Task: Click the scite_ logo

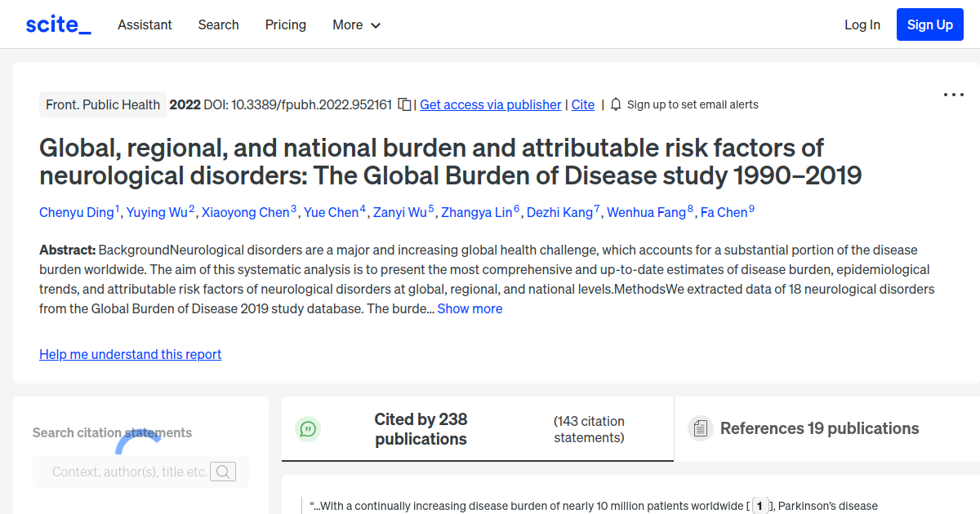Action: (57, 24)
